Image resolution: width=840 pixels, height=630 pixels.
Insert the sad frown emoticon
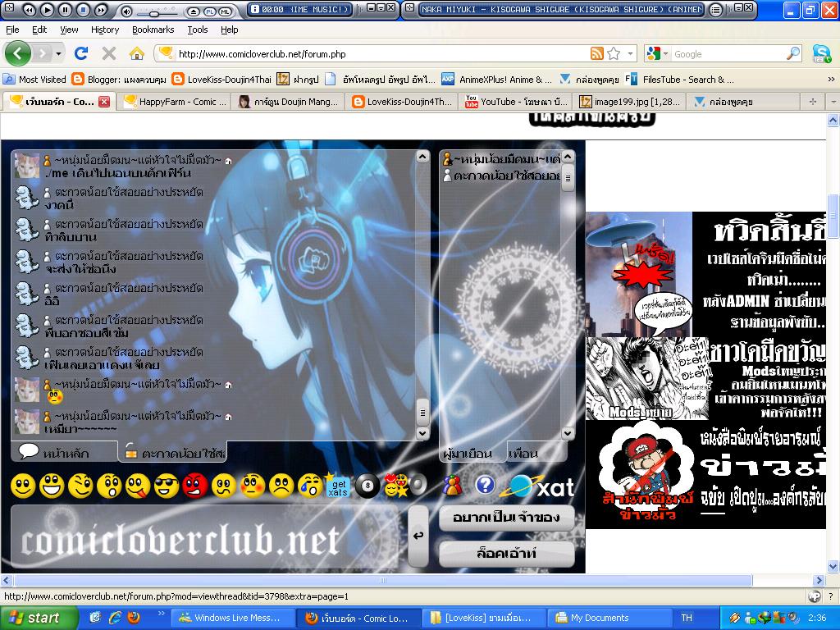[281, 486]
